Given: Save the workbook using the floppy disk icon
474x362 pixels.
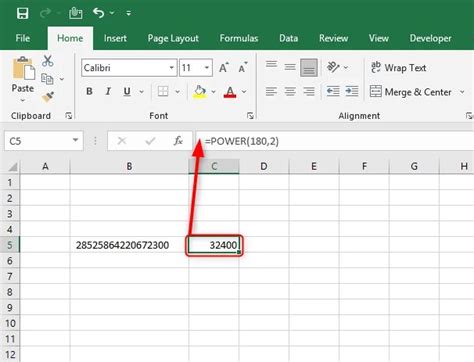Looking at the screenshot, I should click(23, 13).
